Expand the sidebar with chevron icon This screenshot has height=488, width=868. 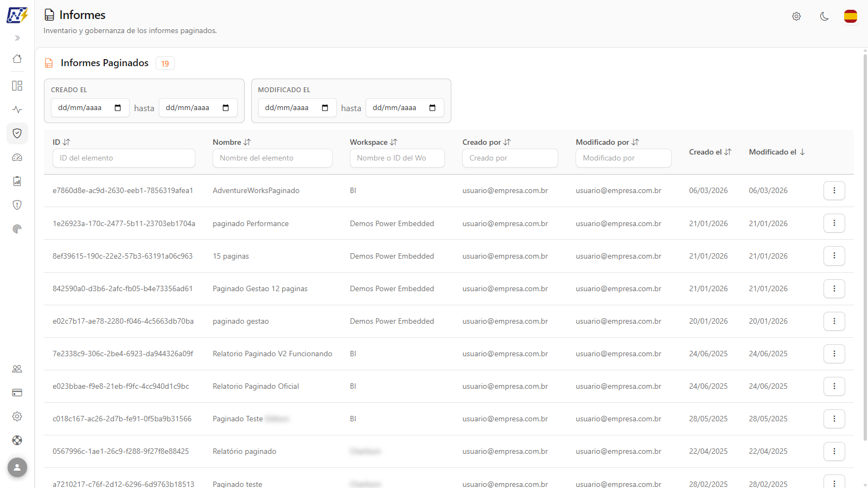[17, 38]
